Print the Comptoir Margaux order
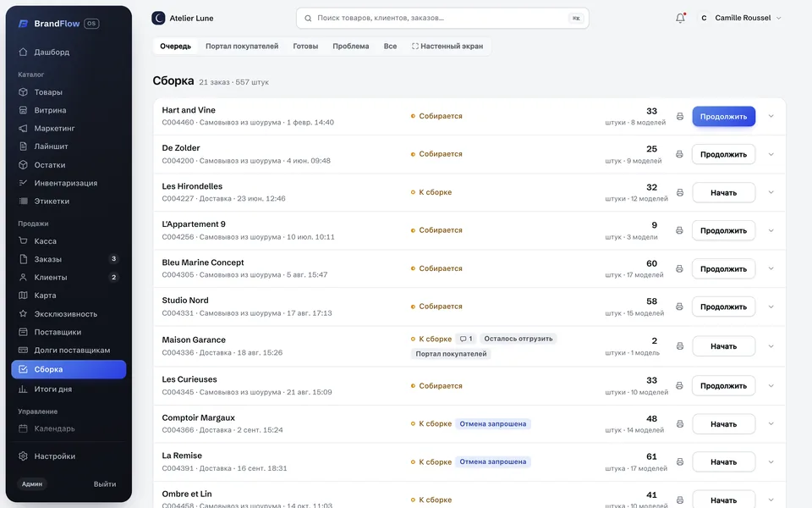 [679, 423]
